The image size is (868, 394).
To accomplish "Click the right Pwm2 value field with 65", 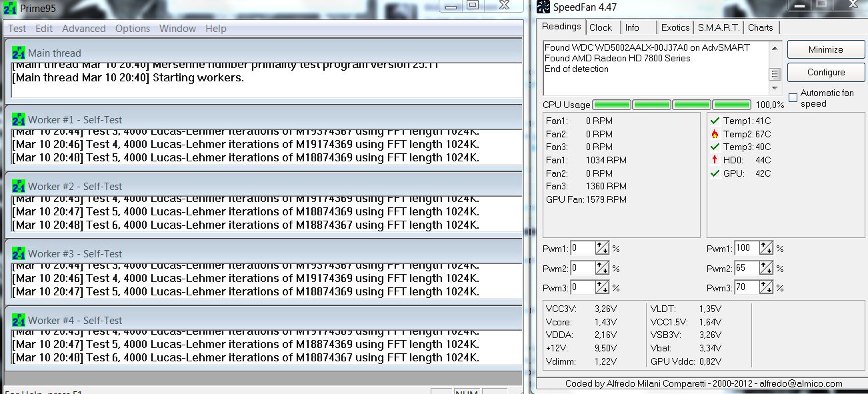I will (x=747, y=268).
